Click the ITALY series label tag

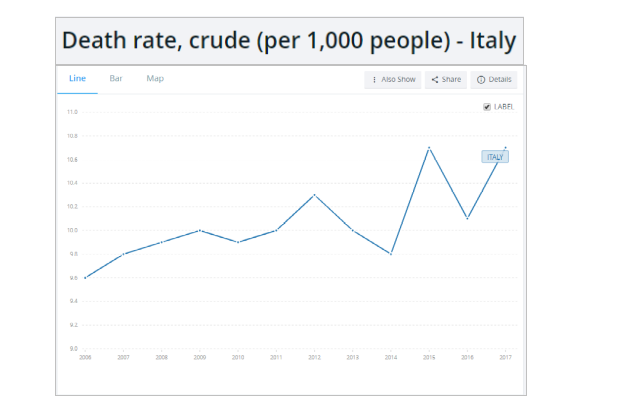pyautogui.click(x=495, y=157)
